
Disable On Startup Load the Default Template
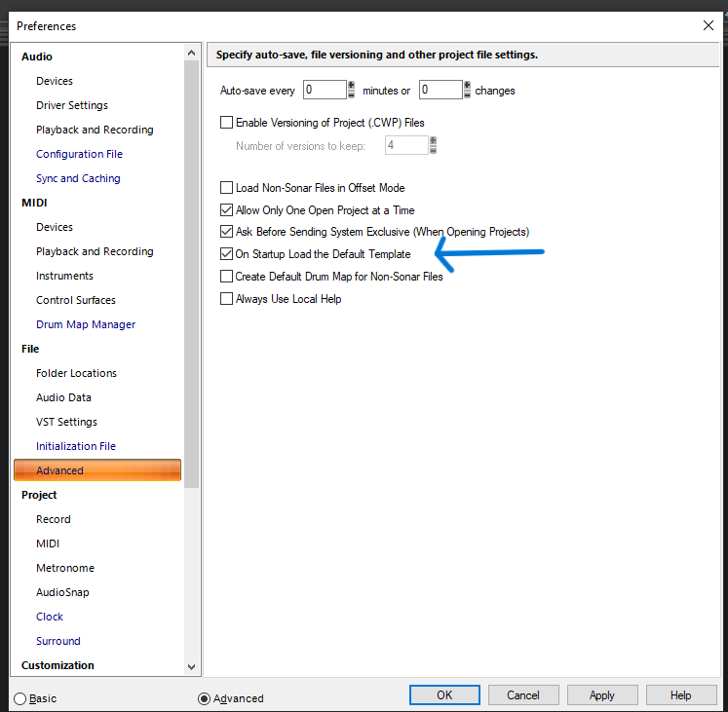coord(226,254)
